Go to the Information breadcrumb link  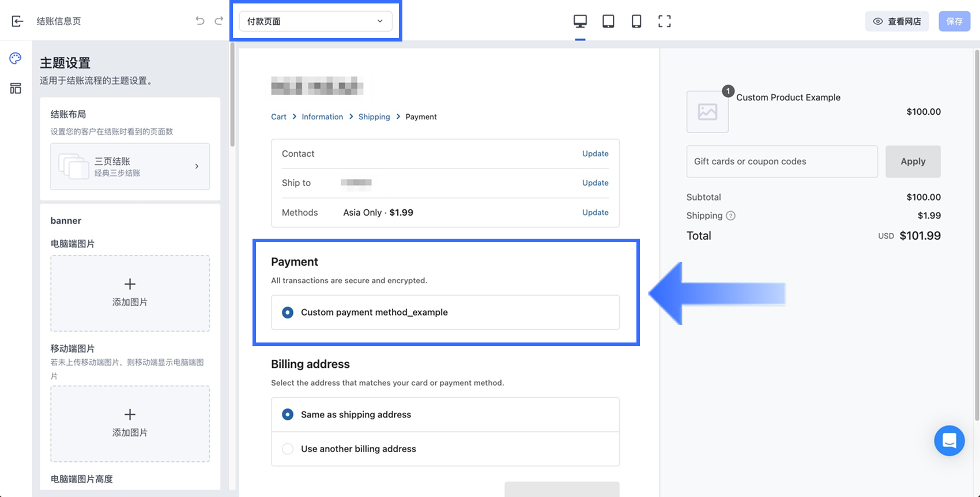(322, 116)
